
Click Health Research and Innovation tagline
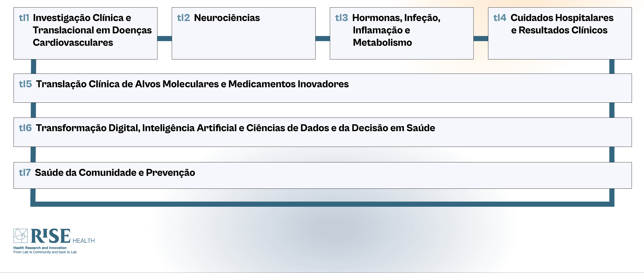pos(40,248)
